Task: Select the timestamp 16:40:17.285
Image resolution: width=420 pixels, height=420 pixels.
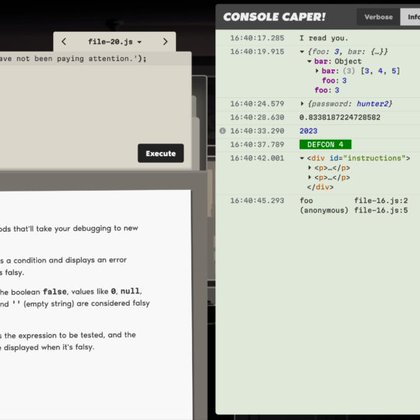Action: (x=257, y=38)
